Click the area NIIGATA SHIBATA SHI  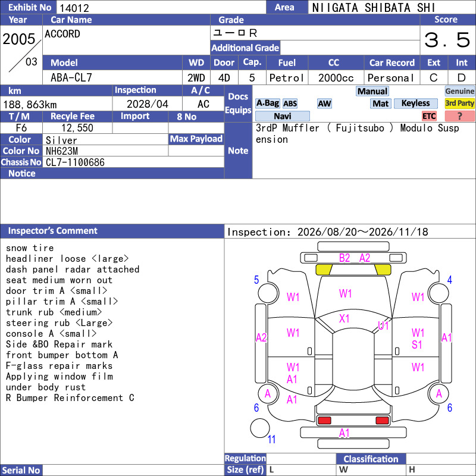374,8
